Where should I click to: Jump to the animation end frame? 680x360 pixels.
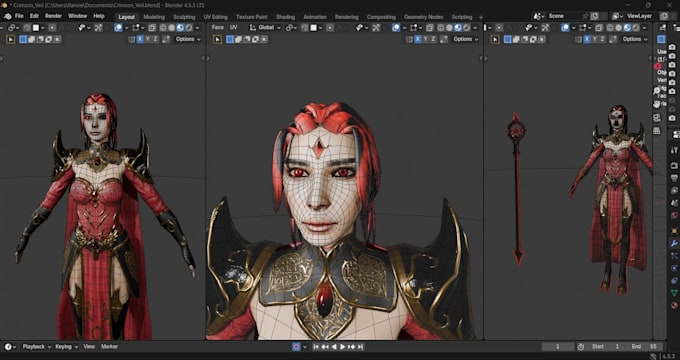tap(360, 347)
